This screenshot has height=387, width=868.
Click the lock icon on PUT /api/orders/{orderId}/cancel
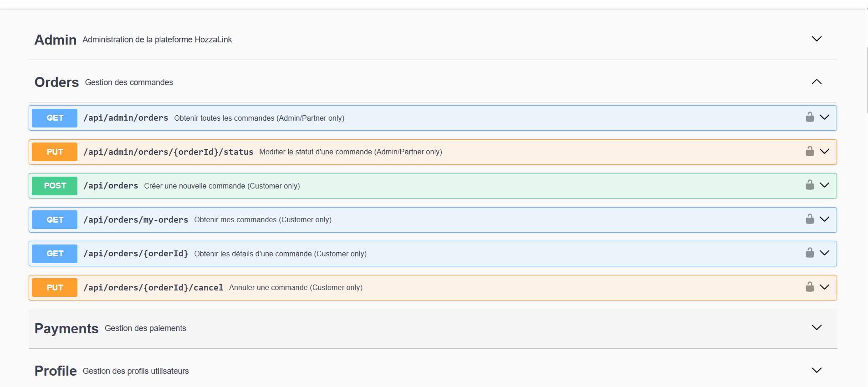tap(810, 287)
